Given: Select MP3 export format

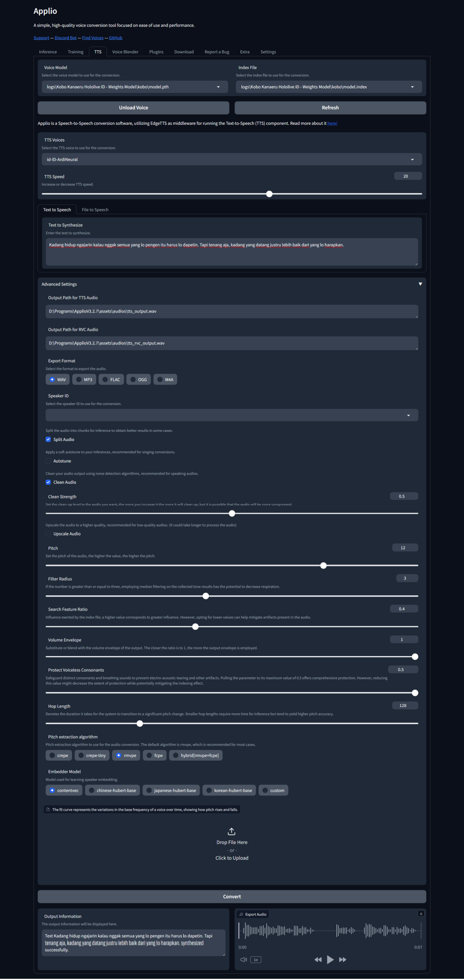Looking at the screenshot, I should coord(84,379).
